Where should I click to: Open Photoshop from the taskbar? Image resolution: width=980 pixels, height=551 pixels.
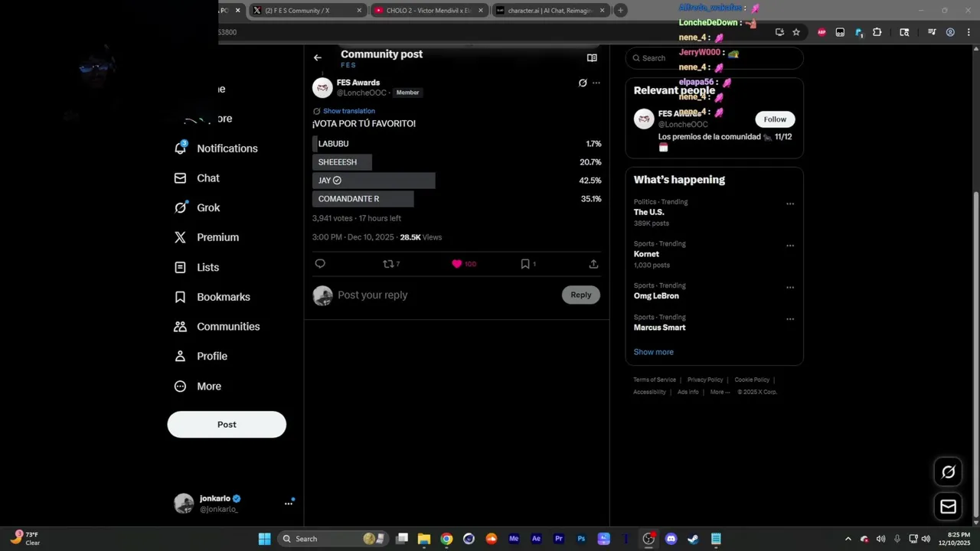pos(581,539)
